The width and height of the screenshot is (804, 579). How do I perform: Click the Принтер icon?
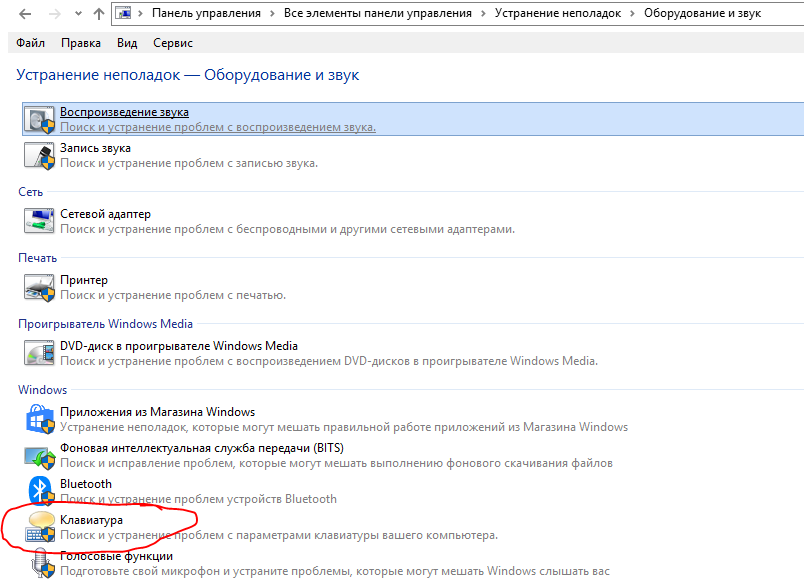tap(39, 287)
